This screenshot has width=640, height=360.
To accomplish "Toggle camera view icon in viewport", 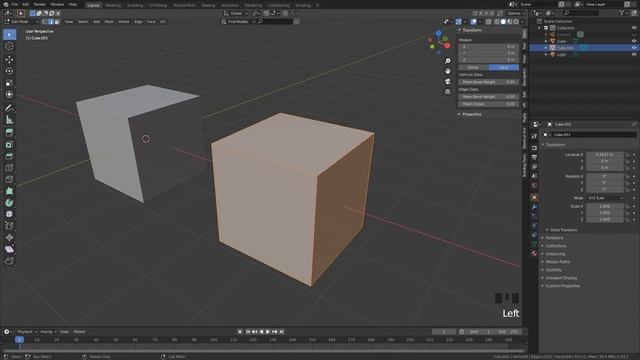I will pos(448,81).
